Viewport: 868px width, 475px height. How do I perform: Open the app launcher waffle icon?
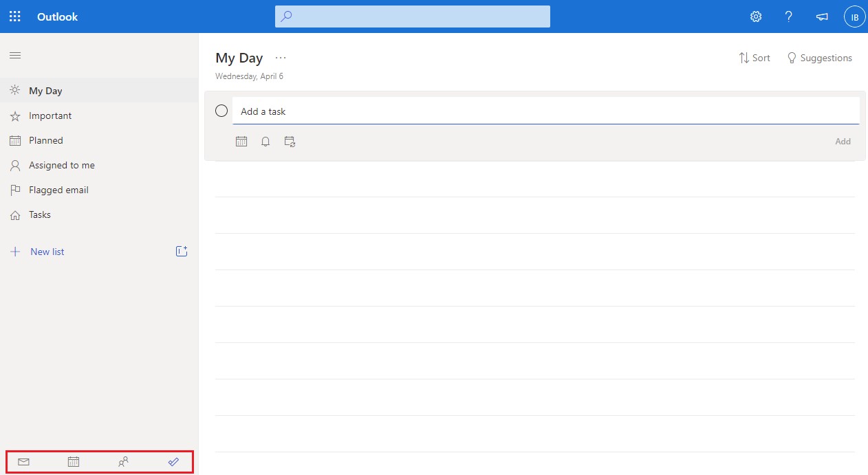coord(15,16)
